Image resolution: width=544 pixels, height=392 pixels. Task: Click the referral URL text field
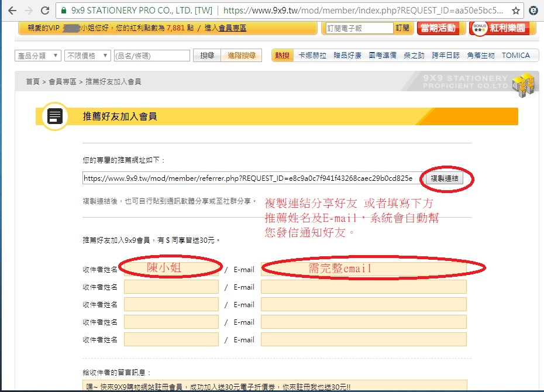[x=252, y=178]
